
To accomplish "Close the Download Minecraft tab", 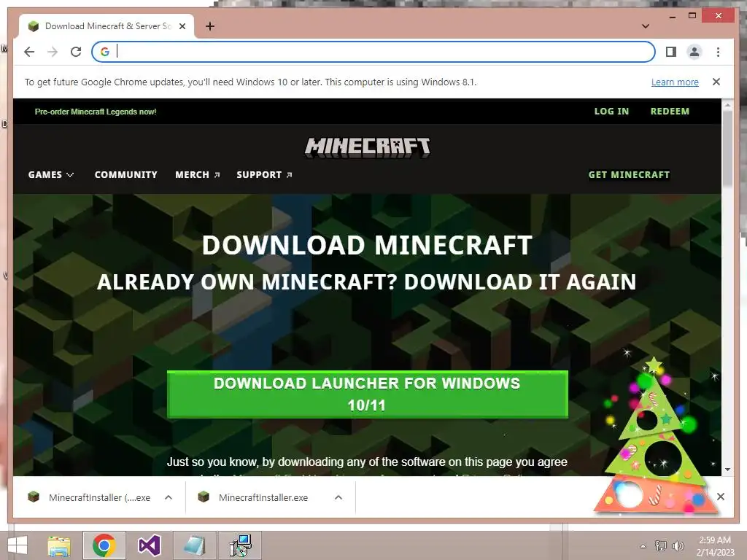I will (182, 26).
